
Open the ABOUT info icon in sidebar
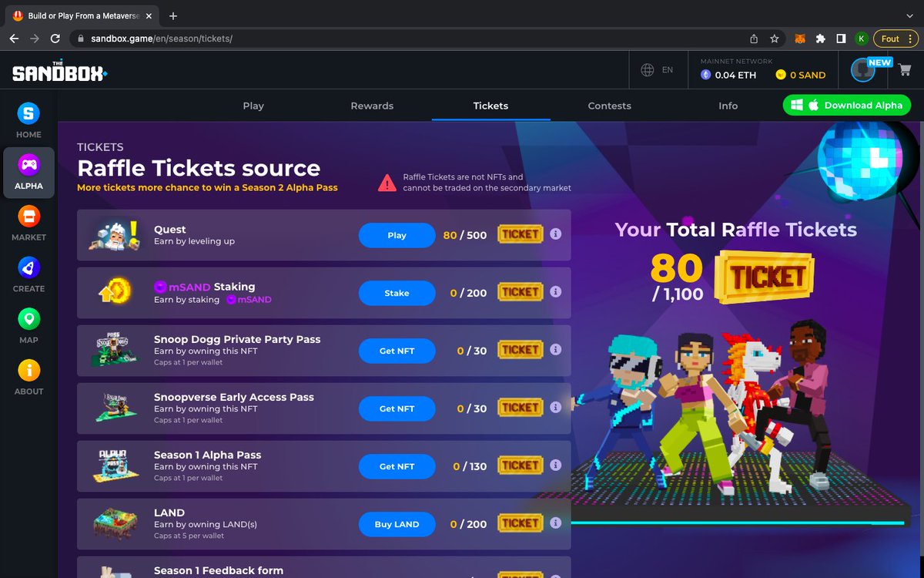tap(28, 371)
